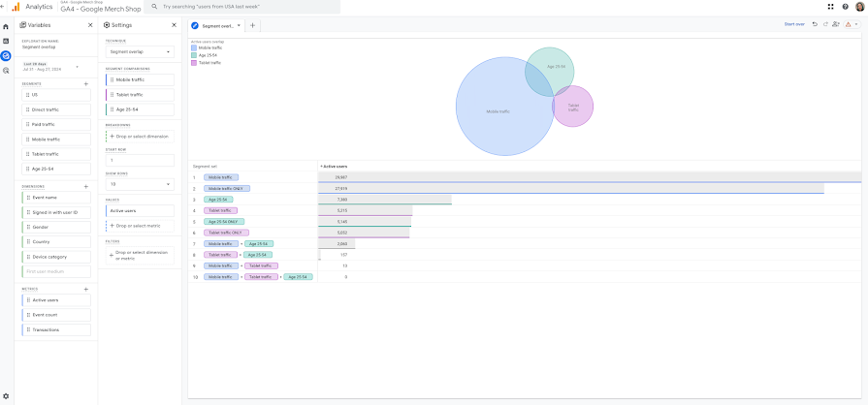This screenshot has width=868, height=405.
Task: Open the Google apps grid icon
Action: tap(830, 7)
